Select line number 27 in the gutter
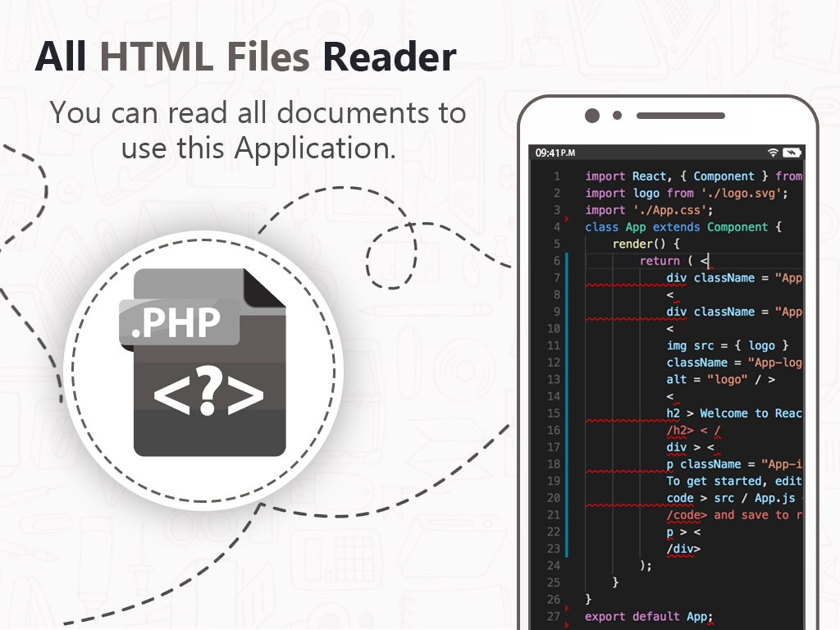 [553, 617]
